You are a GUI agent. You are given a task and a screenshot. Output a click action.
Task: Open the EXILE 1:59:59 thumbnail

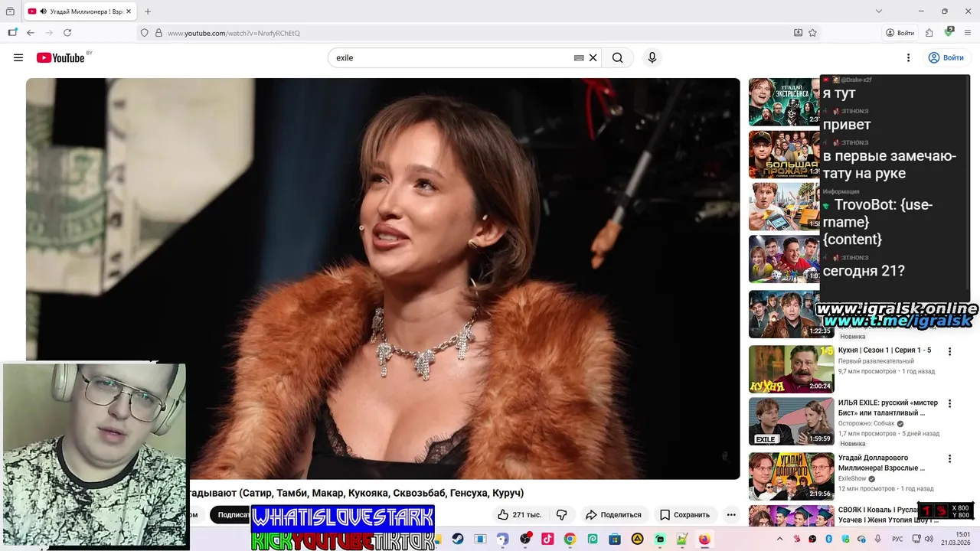(792, 421)
